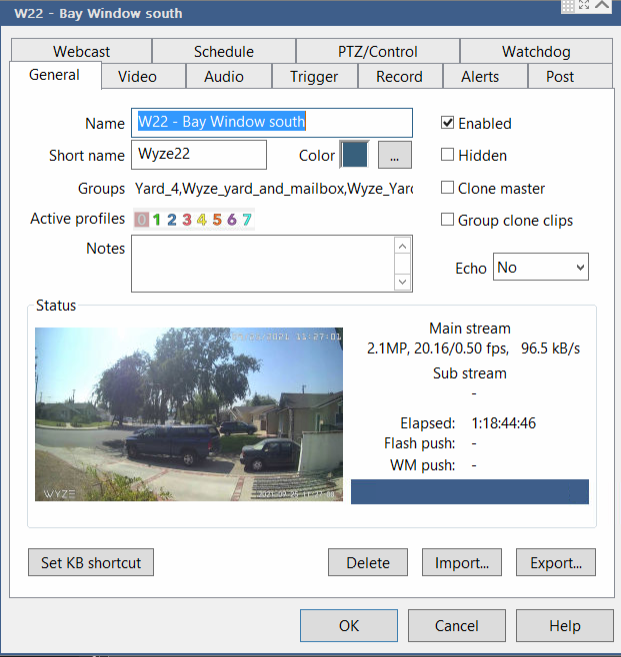This screenshot has height=657, width=621.
Task: Toggle active profile 7 icon
Action: pyautogui.click(x=247, y=219)
